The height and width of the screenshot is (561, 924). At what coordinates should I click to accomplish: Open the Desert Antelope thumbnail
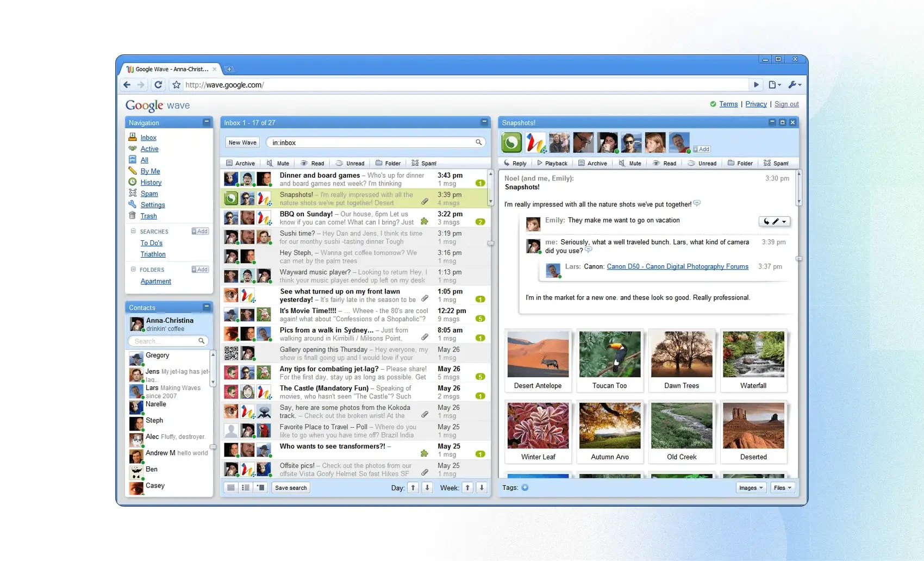click(538, 360)
